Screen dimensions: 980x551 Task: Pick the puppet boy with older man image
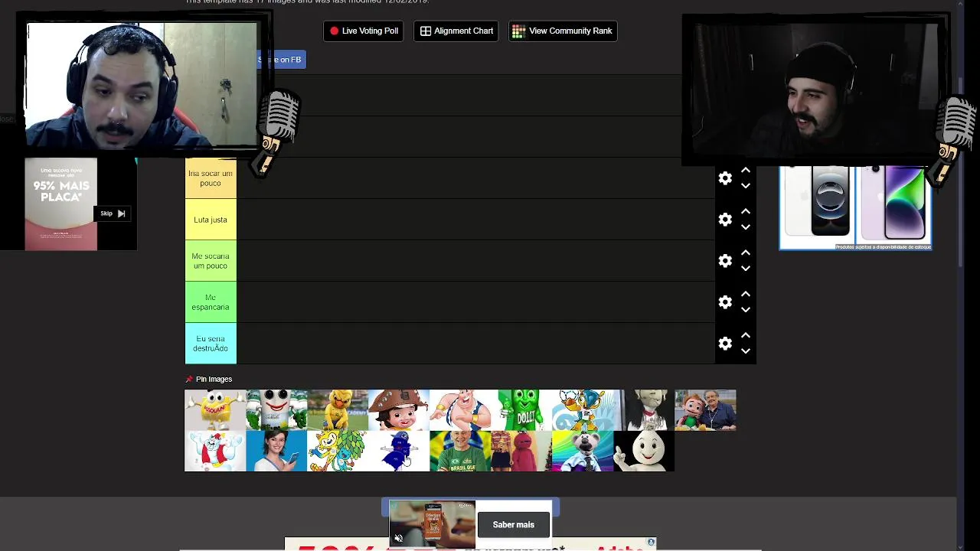pos(705,410)
